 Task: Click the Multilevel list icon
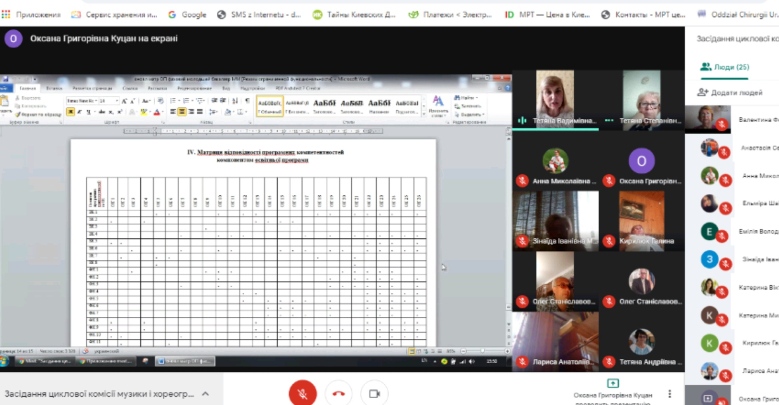199,101
